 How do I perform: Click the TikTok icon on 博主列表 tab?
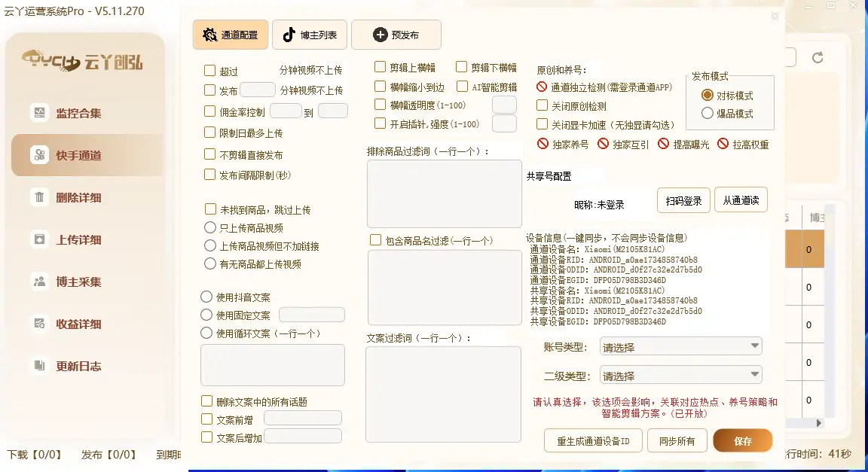point(289,35)
